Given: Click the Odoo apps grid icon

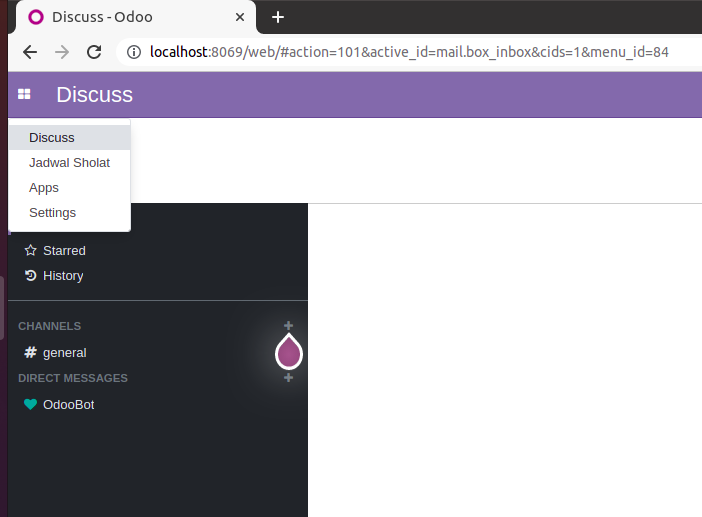Looking at the screenshot, I should 24,94.
